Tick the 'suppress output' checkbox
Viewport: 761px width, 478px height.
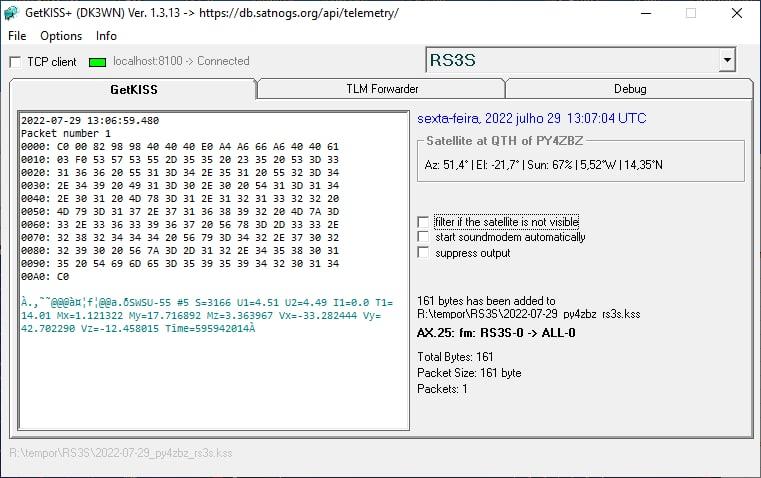point(423,253)
